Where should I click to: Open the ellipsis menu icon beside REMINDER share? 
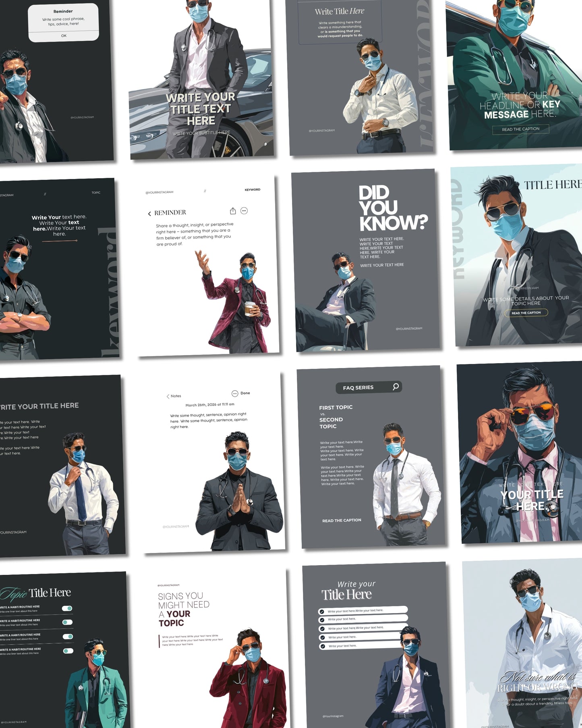pyautogui.click(x=244, y=210)
